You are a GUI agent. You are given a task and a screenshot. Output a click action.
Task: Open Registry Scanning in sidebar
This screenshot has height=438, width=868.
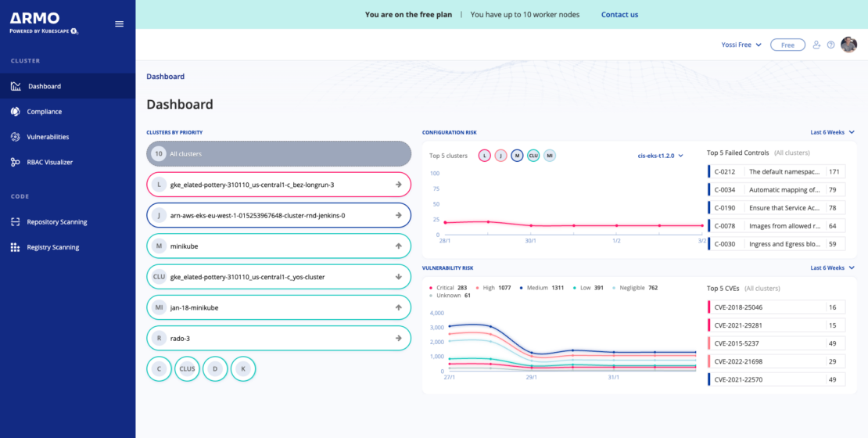coord(52,247)
